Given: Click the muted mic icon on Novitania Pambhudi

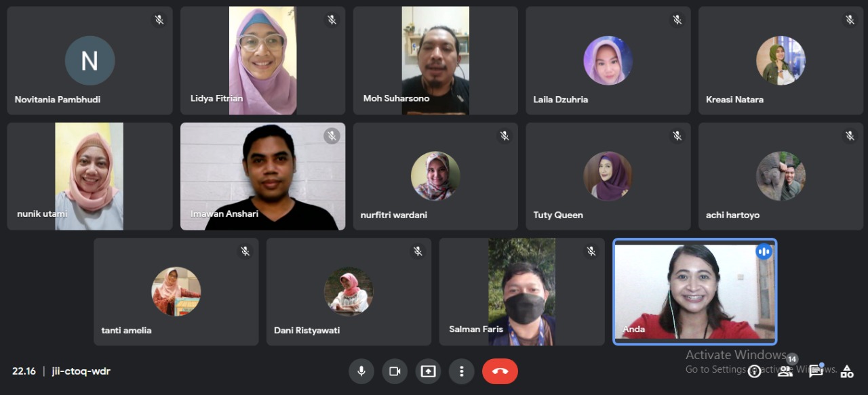Looking at the screenshot, I should tap(159, 20).
